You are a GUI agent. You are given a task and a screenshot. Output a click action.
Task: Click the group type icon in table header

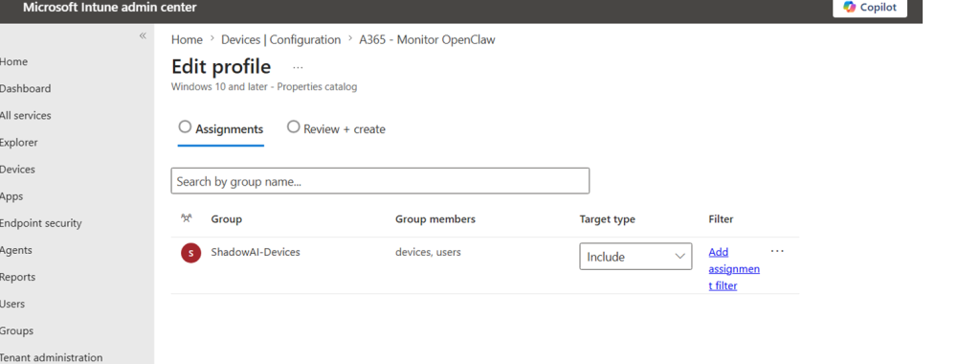coord(187,218)
